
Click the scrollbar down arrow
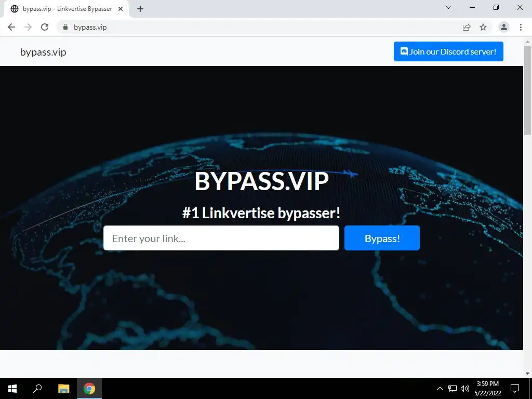click(x=528, y=374)
